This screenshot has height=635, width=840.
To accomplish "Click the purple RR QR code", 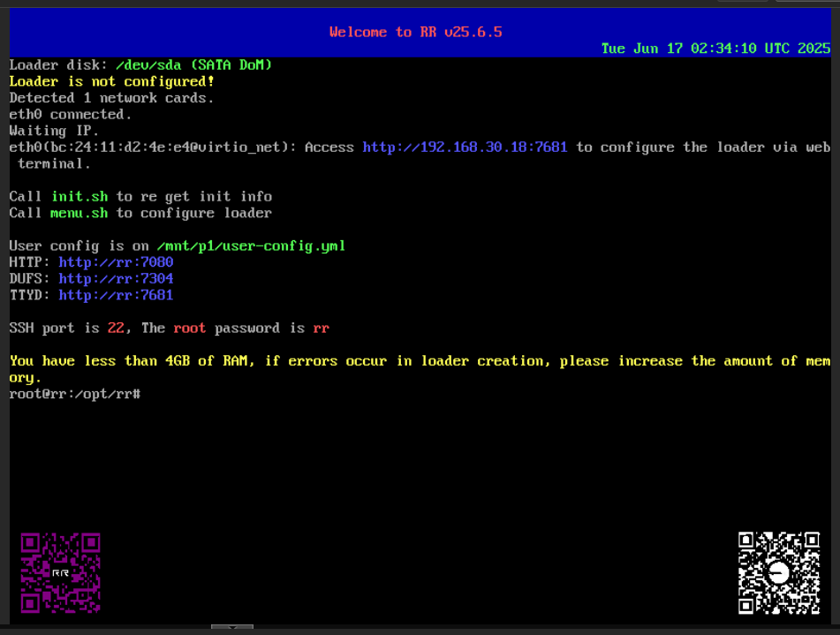I will click(60, 572).
